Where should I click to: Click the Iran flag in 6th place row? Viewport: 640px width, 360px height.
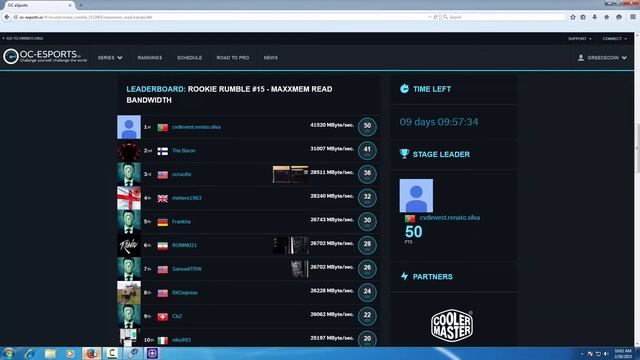point(162,246)
